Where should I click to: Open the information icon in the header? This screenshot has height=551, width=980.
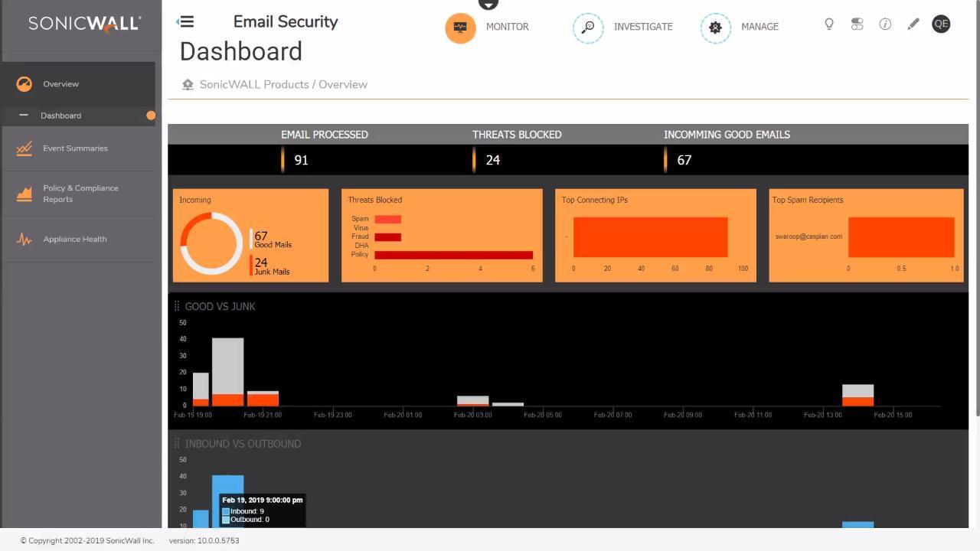pos(885,24)
